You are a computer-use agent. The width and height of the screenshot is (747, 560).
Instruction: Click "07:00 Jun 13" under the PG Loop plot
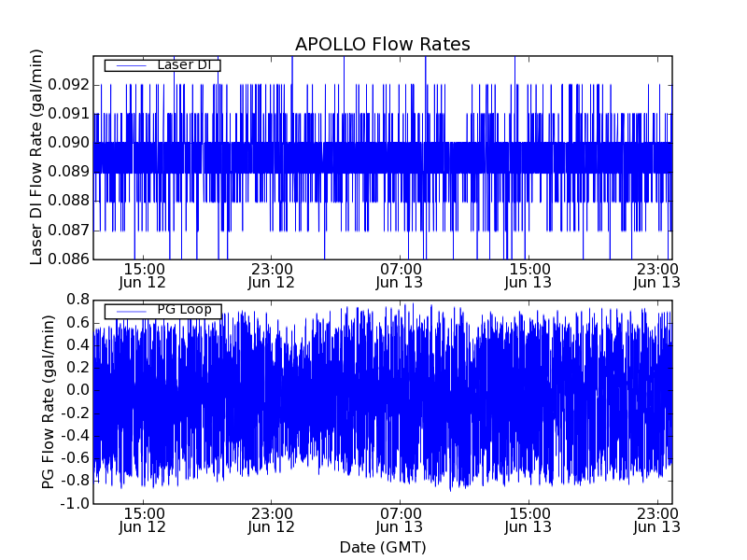[x=400, y=521]
